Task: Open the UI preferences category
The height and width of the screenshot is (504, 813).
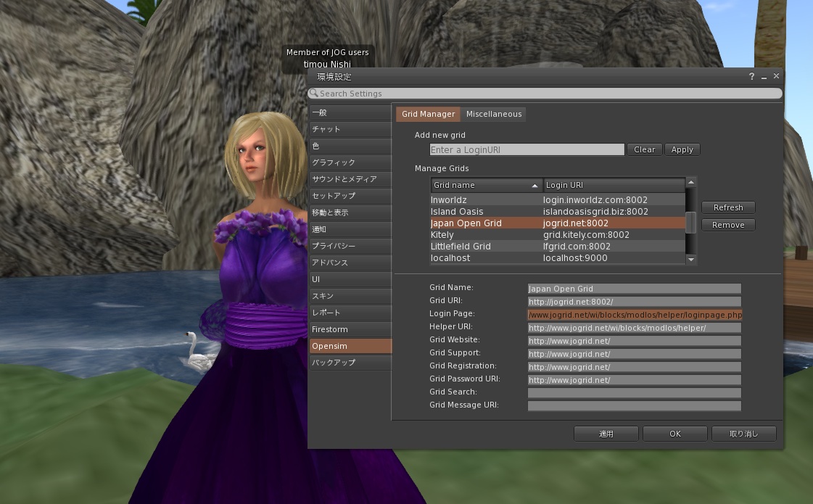Action: click(350, 279)
